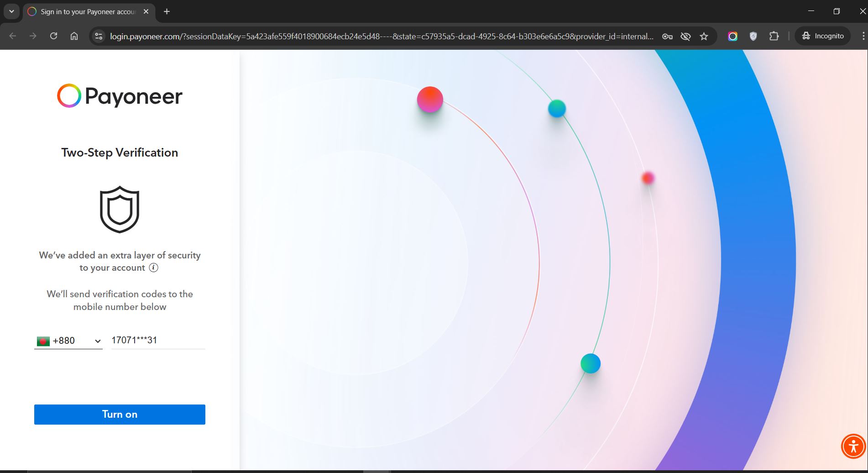This screenshot has height=473, width=868.
Task: Bookmark this page with the star icon
Action: (x=704, y=36)
